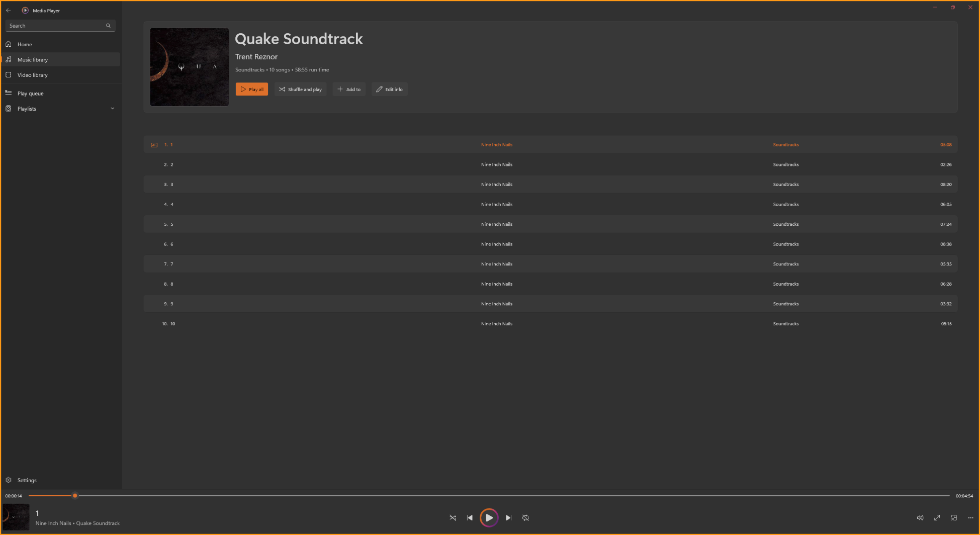Select track 7 in the list
The width and height of the screenshot is (980, 535).
tap(551, 264)
